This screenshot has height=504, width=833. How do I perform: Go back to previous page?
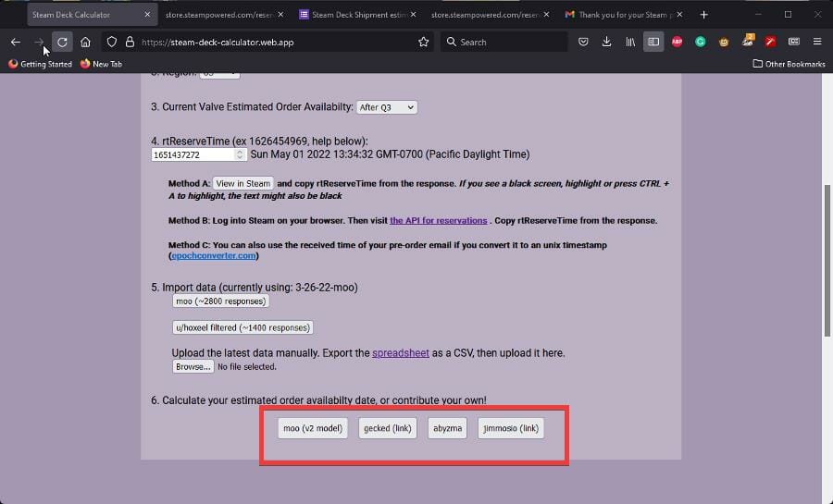[16, 42]
